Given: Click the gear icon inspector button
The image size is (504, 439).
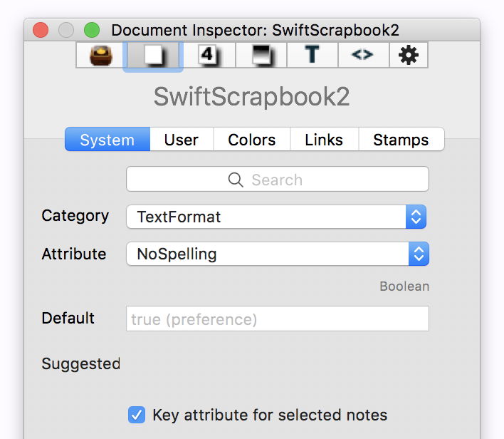Looking at the screenshot, I should point(409,55).
